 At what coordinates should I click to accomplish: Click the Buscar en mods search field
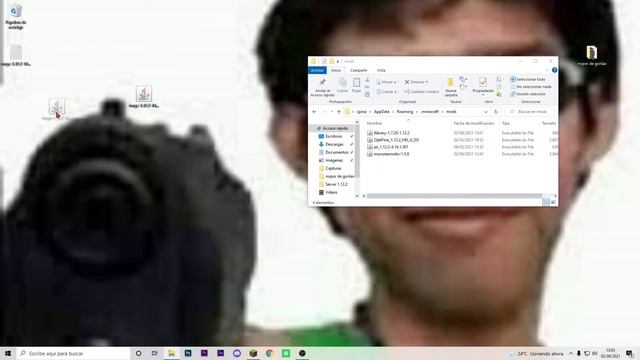[x=530, y=111]
